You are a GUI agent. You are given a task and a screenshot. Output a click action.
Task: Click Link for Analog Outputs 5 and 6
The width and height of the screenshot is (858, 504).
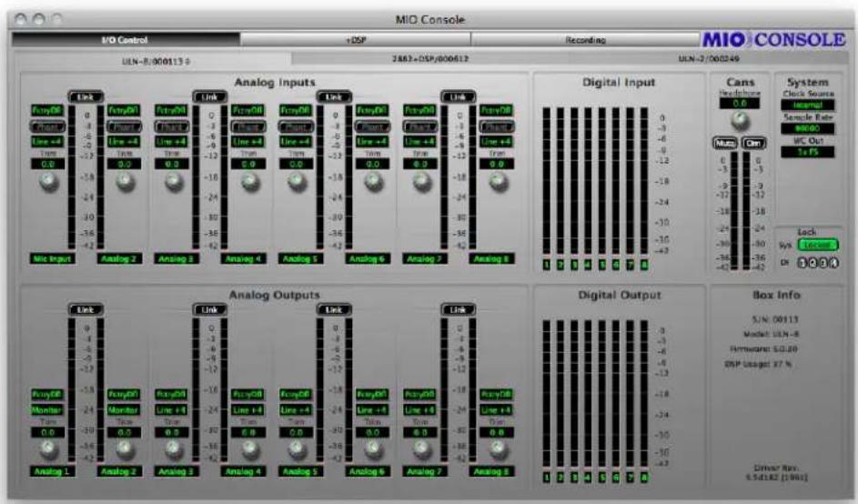click(334, 309)
